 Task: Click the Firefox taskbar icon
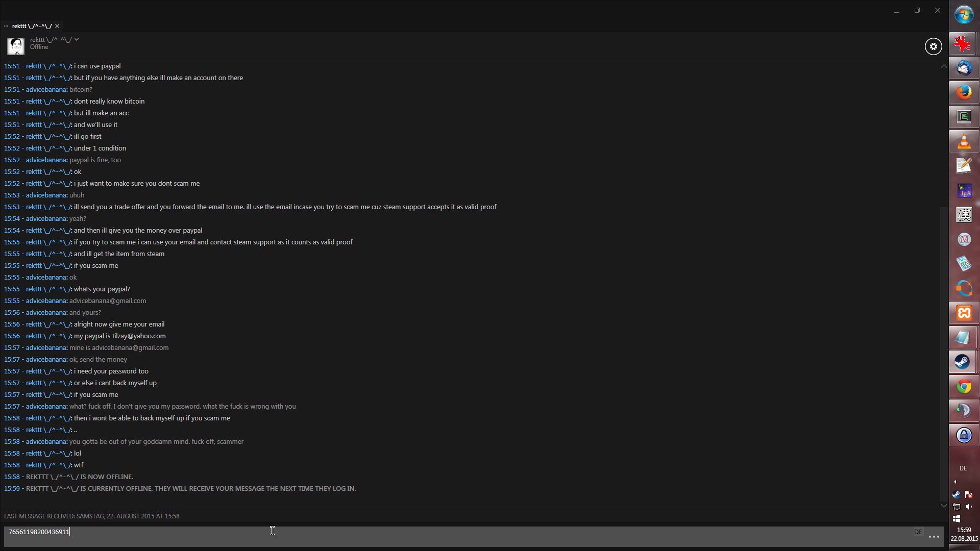tap(964, 92)
